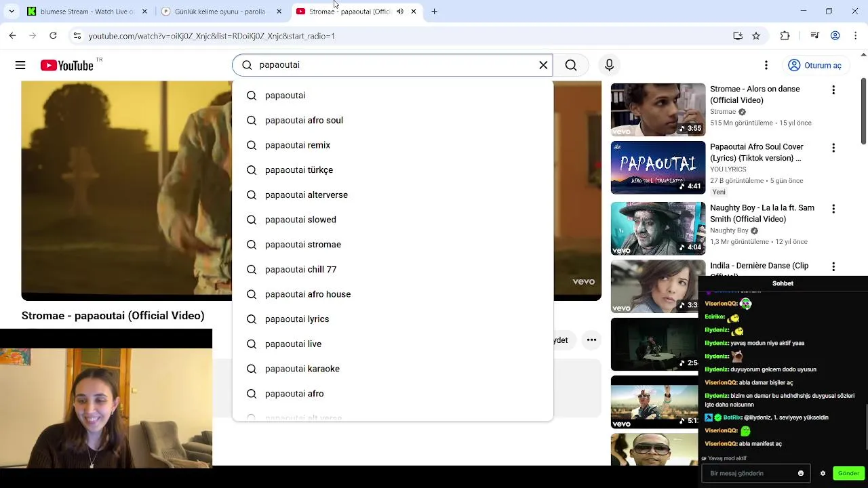
Task: View site information icon in address bar
Action: click(x=77, y=36)
